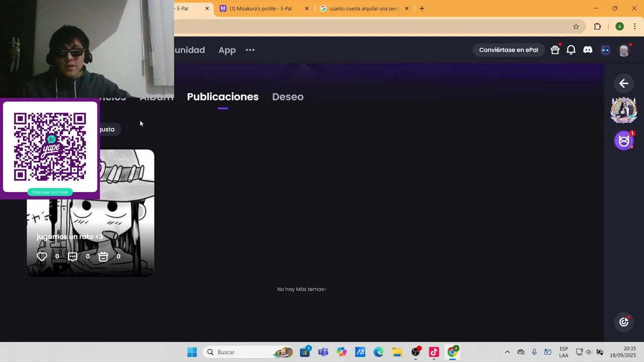
Task: Open the Chrome three-dot menu
Action: pos(634,27)
